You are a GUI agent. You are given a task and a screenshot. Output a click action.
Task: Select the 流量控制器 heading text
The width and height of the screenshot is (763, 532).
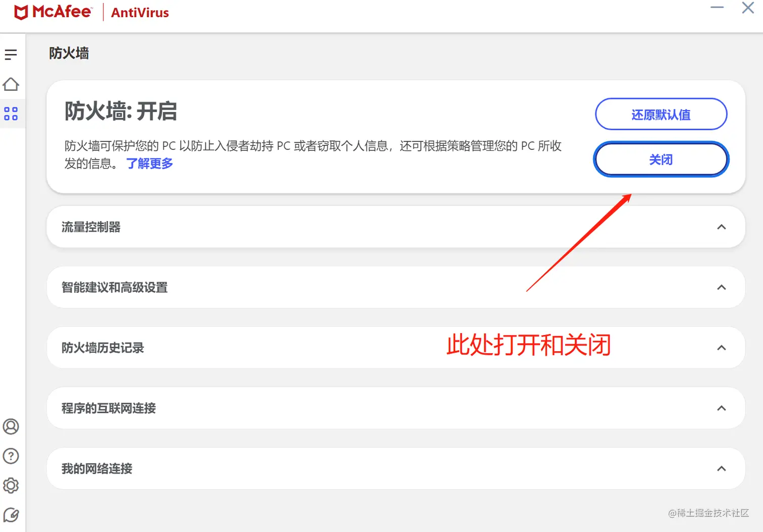(x=91, y=227)
